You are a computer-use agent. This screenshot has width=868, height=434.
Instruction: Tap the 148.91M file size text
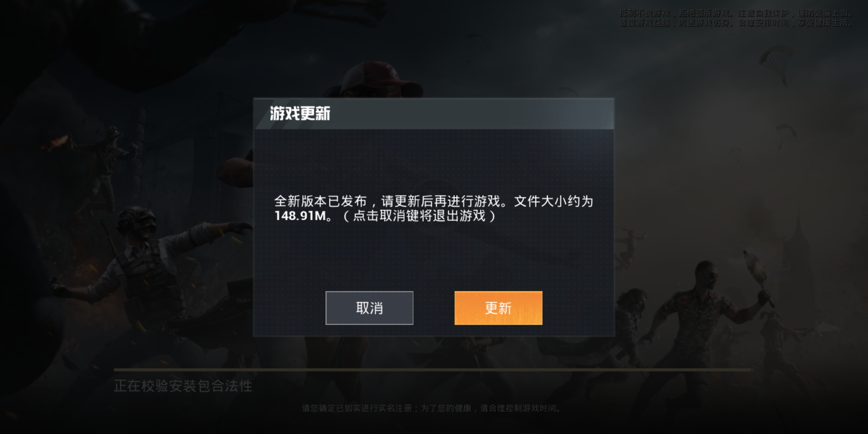point(300,216)
